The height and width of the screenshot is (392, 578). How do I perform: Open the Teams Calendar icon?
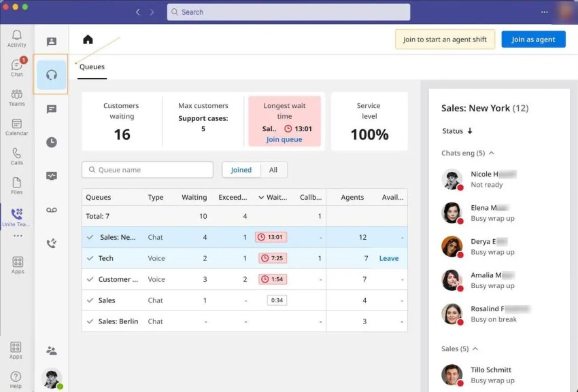click(x=16, y=127)
